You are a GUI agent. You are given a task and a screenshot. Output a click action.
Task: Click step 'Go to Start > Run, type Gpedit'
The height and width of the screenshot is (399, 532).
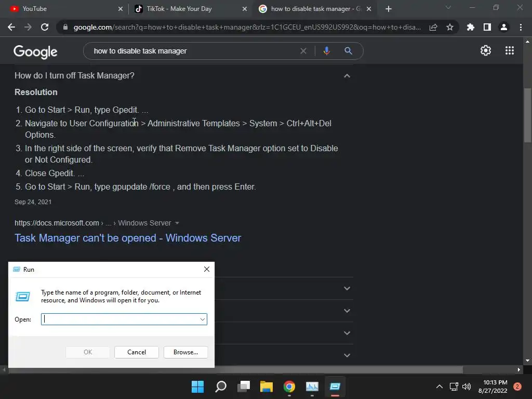[87, 110]
